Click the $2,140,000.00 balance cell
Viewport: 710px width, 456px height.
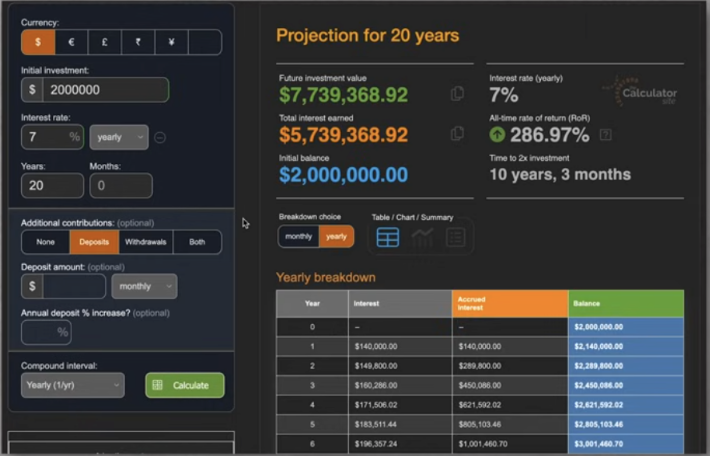tap(626, 346)
